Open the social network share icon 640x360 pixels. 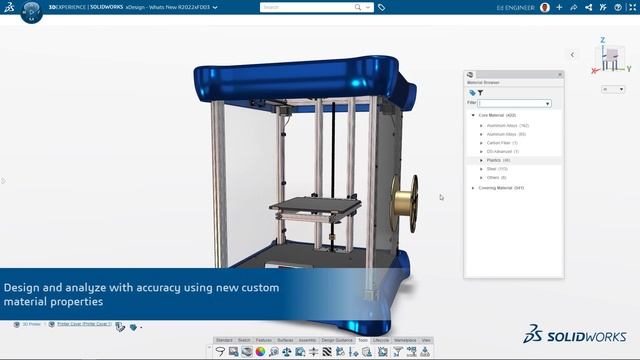[588, 7]
